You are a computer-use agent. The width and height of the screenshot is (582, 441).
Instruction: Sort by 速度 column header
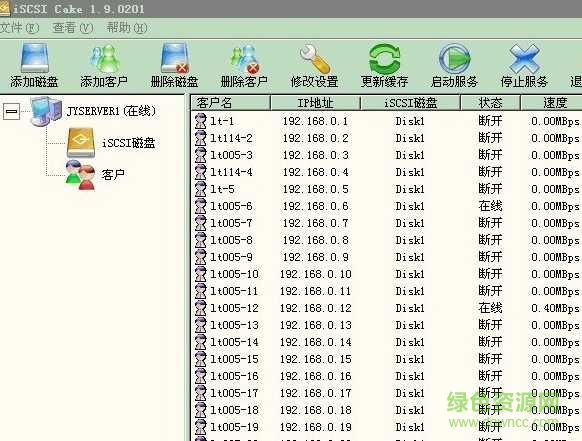click(x=552, y=103)
